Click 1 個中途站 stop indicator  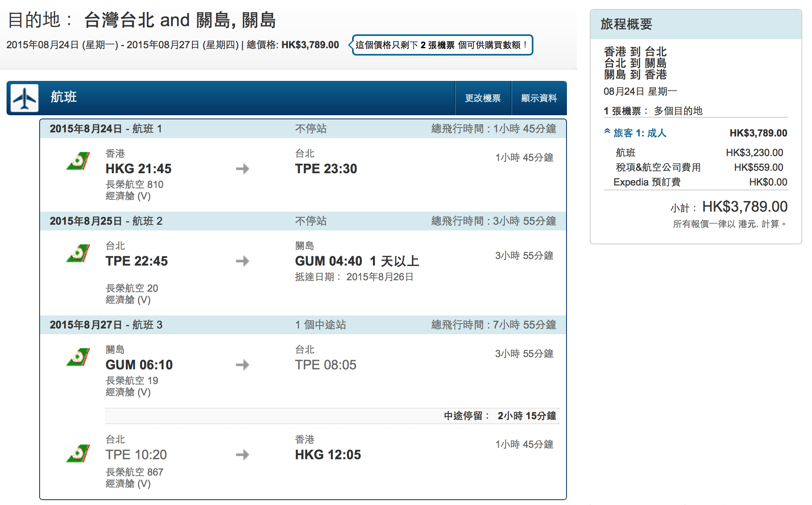321,325
